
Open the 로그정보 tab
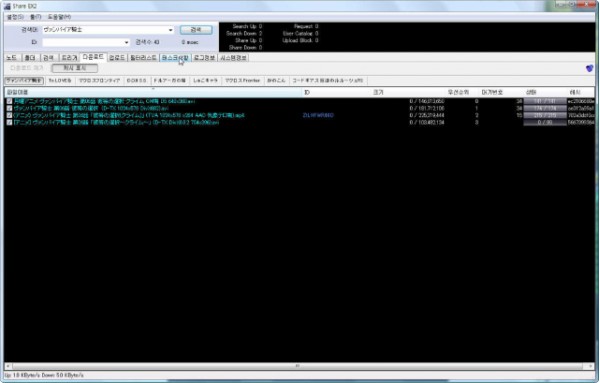204,58
